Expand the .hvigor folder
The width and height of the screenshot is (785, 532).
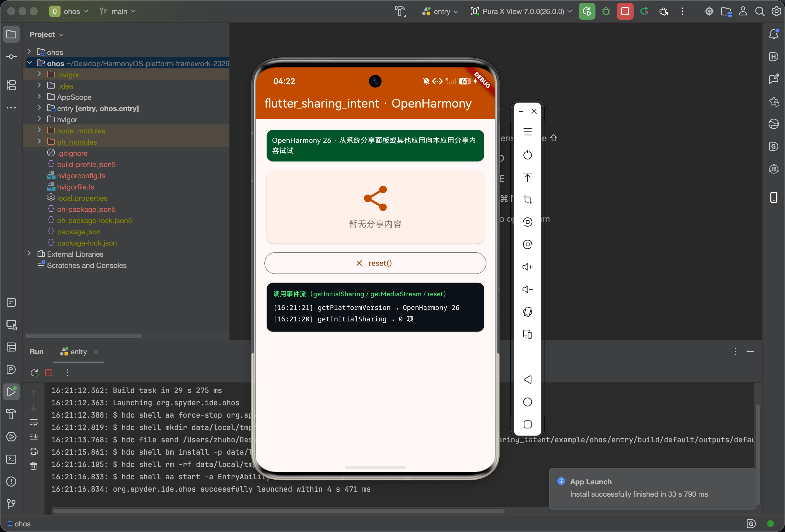click(x=39, y=74)
